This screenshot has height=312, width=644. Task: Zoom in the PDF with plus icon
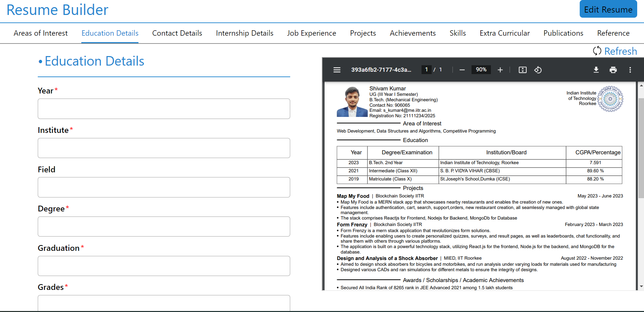coord(500,70)
